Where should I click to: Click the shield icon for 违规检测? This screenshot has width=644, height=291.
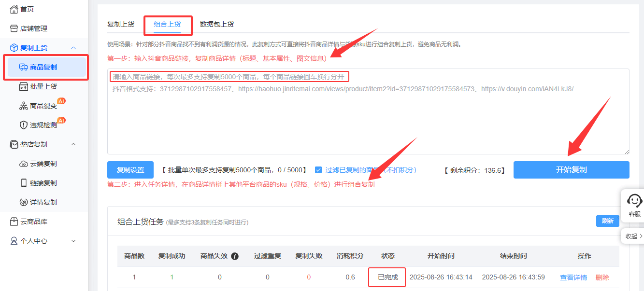[x=24, y=125]
